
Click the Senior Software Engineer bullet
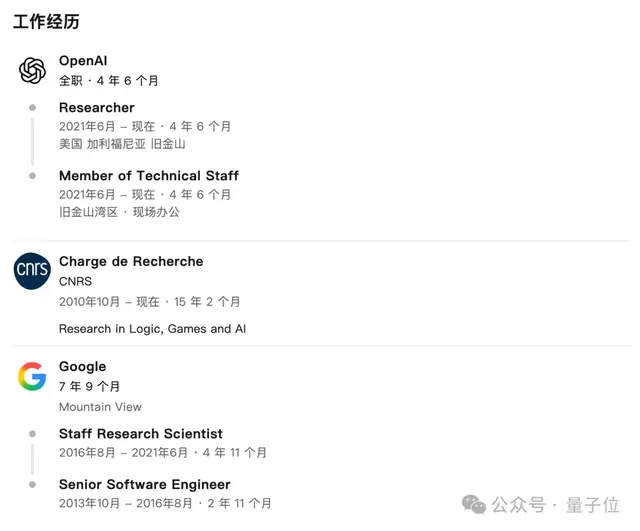tap(32, 485)
